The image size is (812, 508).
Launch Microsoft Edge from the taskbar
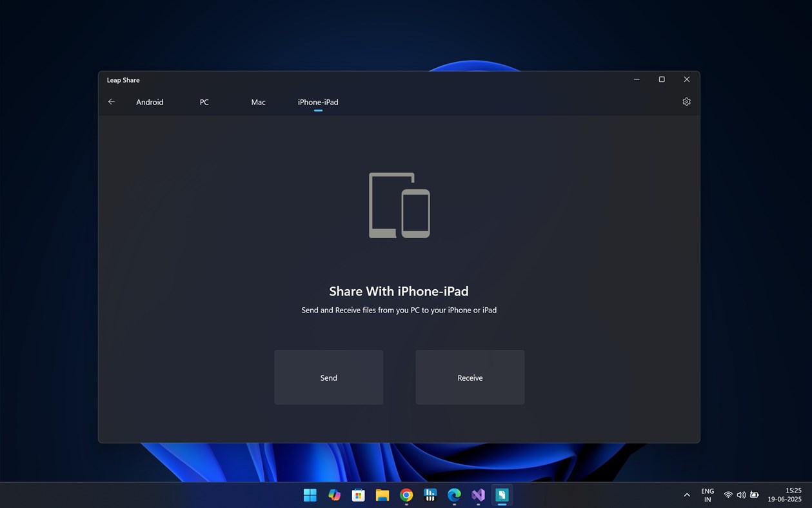point(454,495)
